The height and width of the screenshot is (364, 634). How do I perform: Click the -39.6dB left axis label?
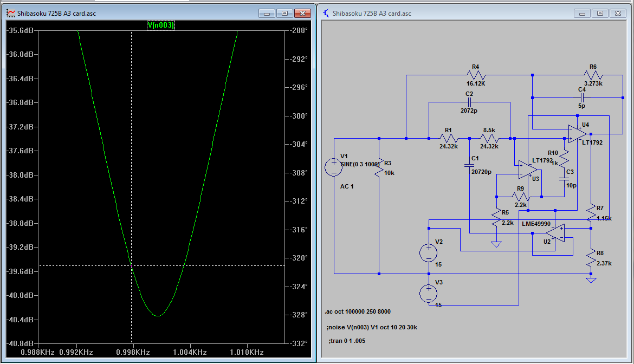20,271
